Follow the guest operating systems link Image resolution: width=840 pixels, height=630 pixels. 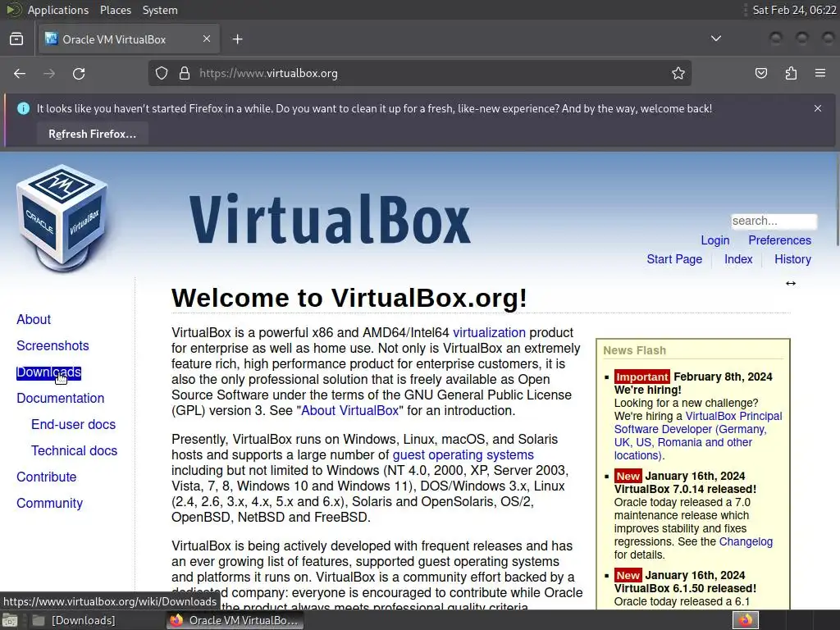[x=463, y=454]
